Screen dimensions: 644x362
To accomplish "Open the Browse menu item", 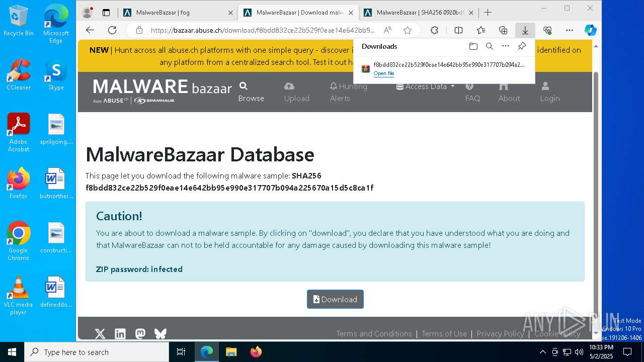I will [251, 92].
